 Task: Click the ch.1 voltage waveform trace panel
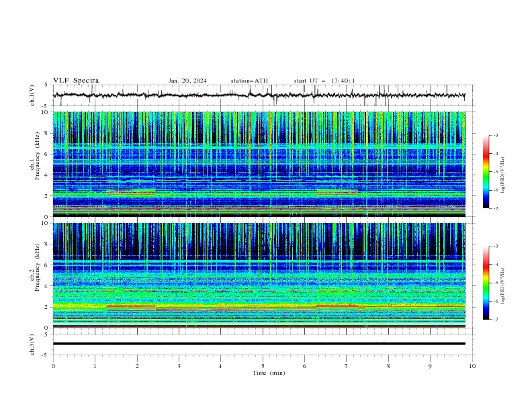[264, 95]
